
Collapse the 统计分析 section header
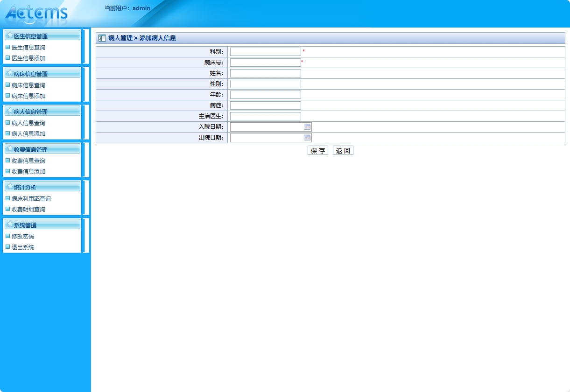(x=42, y=186)
